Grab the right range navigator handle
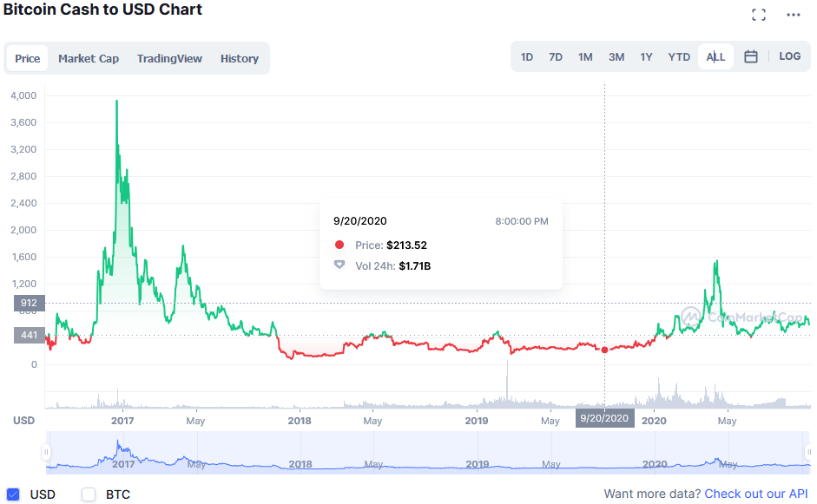 coord(808,451)
